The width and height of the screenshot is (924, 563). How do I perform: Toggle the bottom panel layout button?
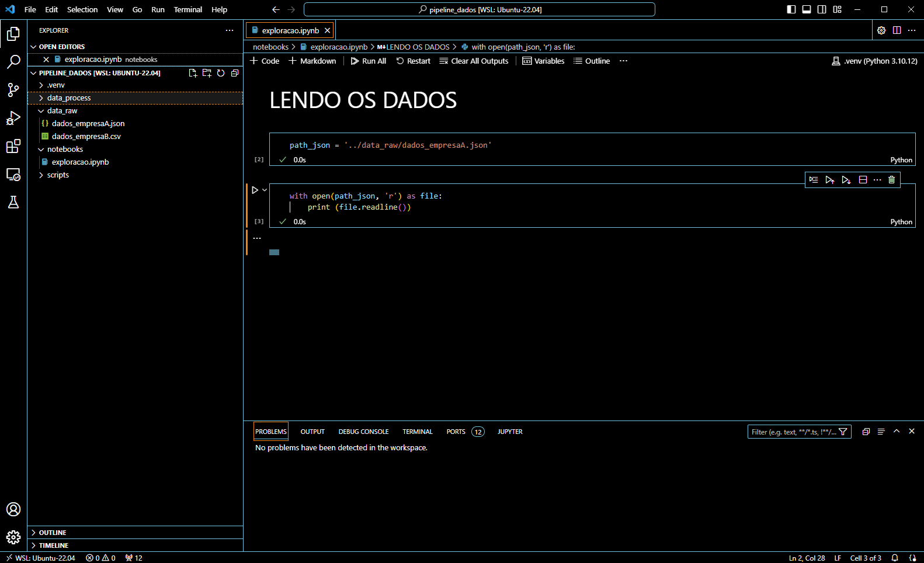tap(807, 9)
